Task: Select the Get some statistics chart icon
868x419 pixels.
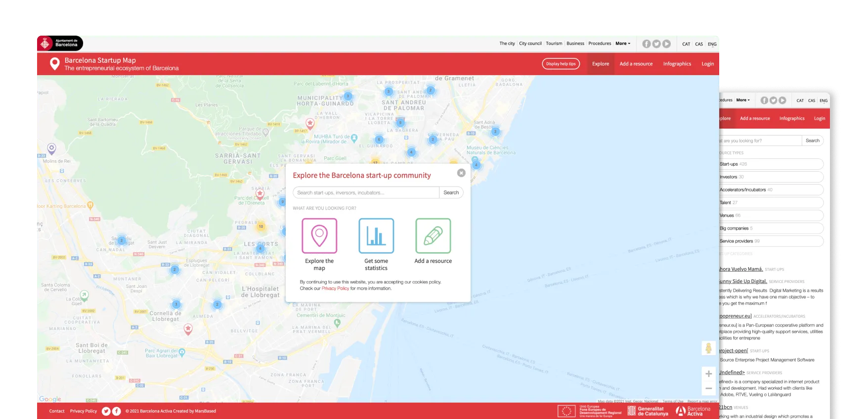Action: (x=376, y=236)
